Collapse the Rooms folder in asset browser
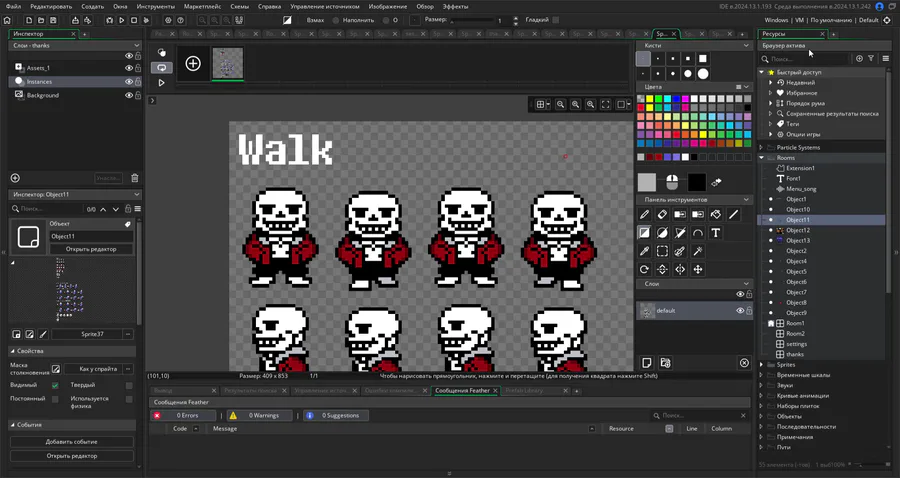 (762, 158)
